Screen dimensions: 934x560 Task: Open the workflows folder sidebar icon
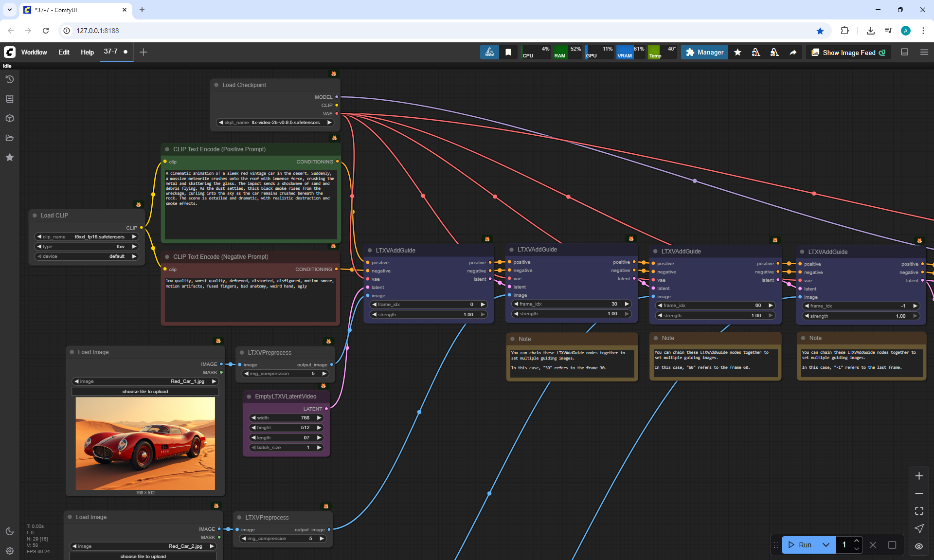(10, 138)
